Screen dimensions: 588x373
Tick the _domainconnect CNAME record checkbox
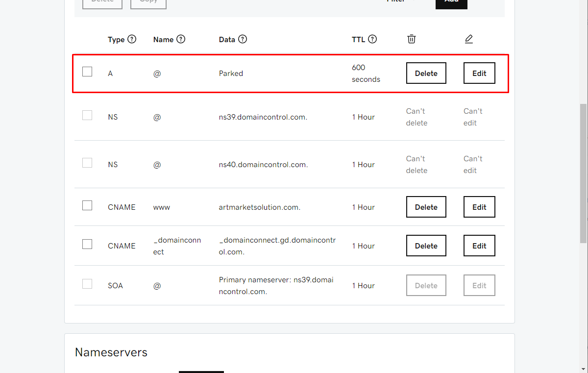tap(87, 244)
